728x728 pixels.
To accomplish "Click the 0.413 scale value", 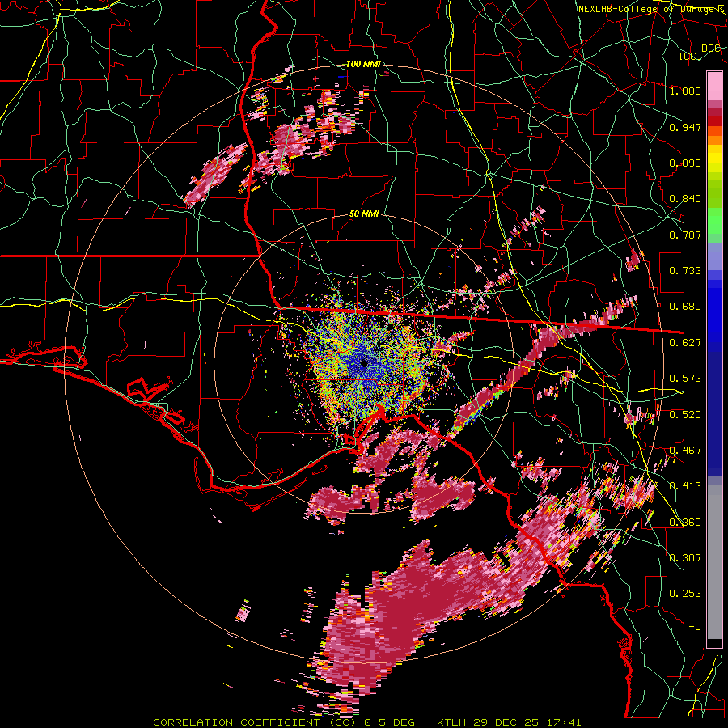I will pos(685,486).
